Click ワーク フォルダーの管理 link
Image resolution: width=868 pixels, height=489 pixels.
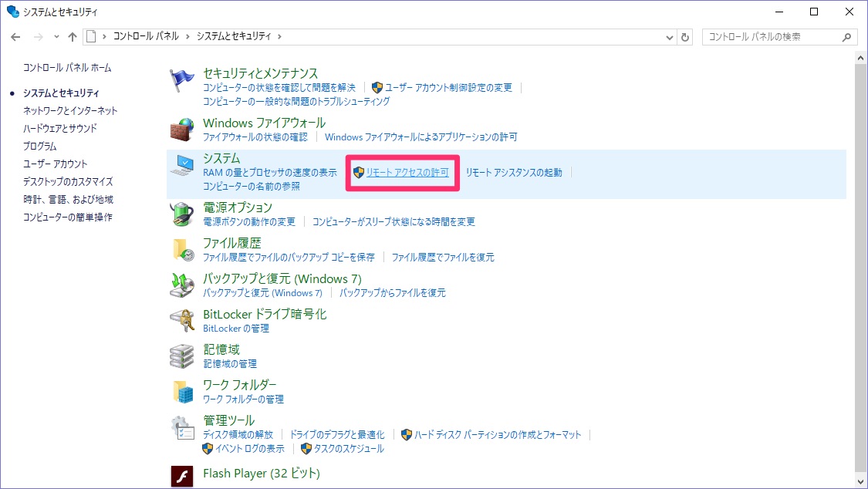pyautogui.click(x=243, y=399)
